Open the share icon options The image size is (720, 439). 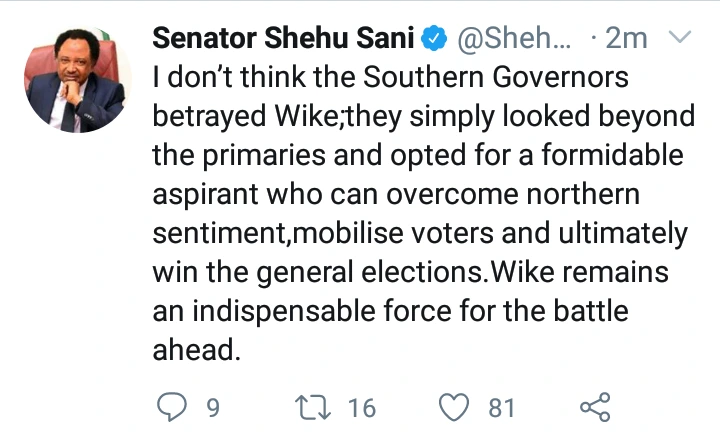(595, 407)
